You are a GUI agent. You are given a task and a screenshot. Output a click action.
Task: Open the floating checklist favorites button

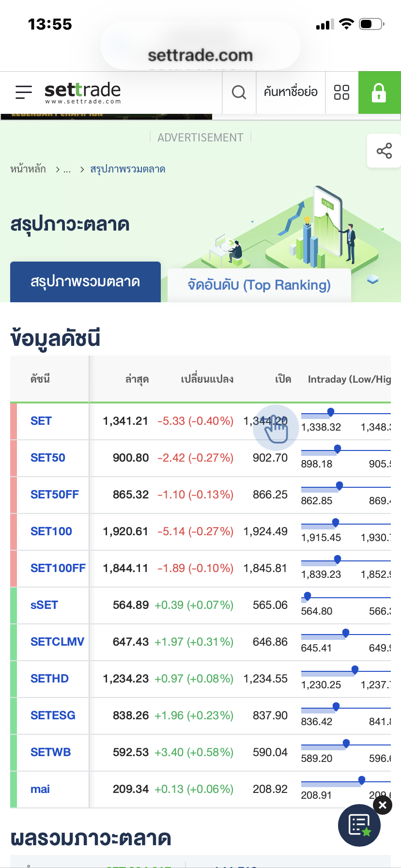pos(359,825)
